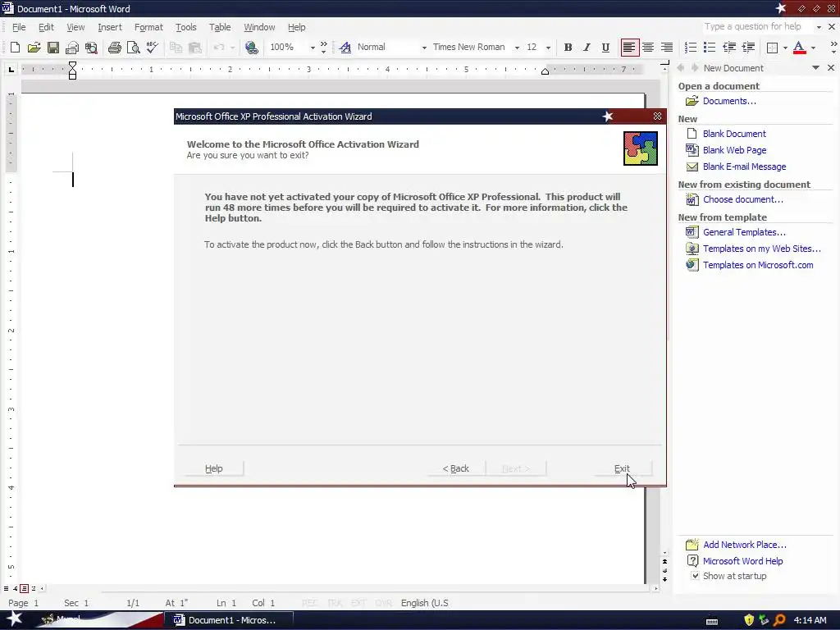Click the magnifier search tray icon

pyautogui.click(x=779, y=620)
